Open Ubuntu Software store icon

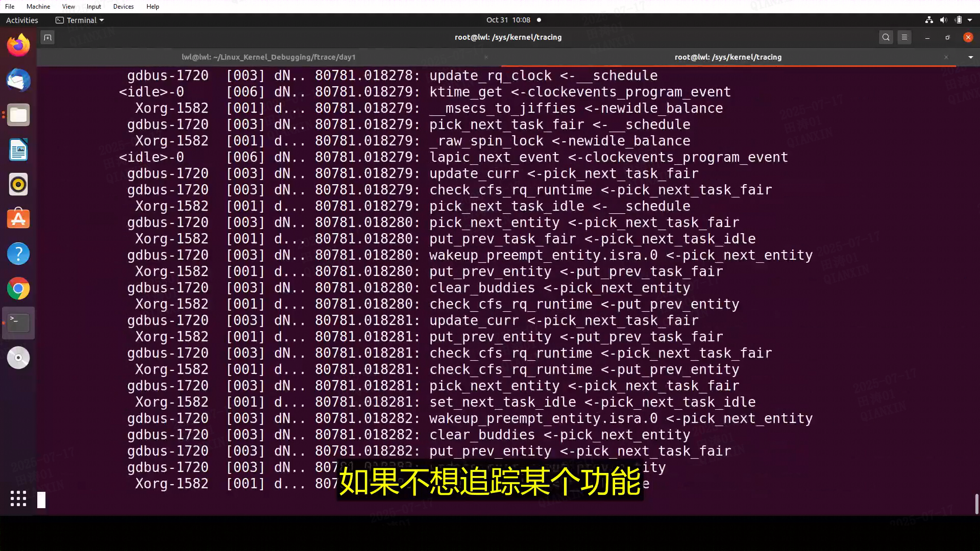pos(18,219)
